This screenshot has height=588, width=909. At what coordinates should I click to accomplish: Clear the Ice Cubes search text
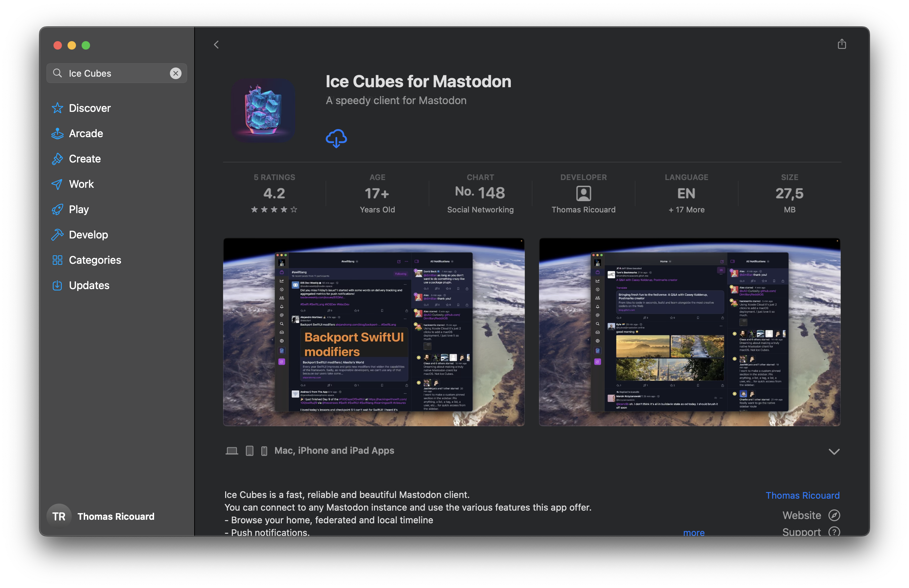tap(175, 73)
